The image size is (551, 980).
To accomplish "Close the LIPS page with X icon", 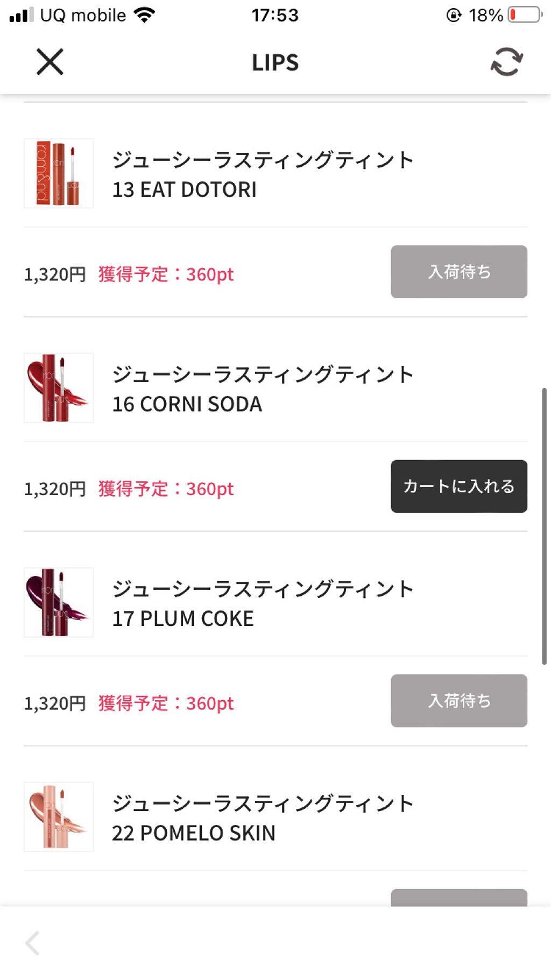I will tap(50, 62).
